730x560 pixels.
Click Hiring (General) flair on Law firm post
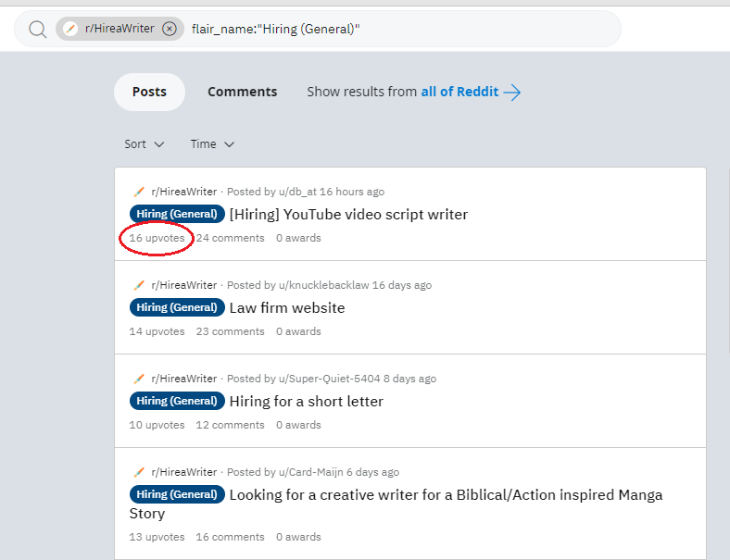coord(177,307)
